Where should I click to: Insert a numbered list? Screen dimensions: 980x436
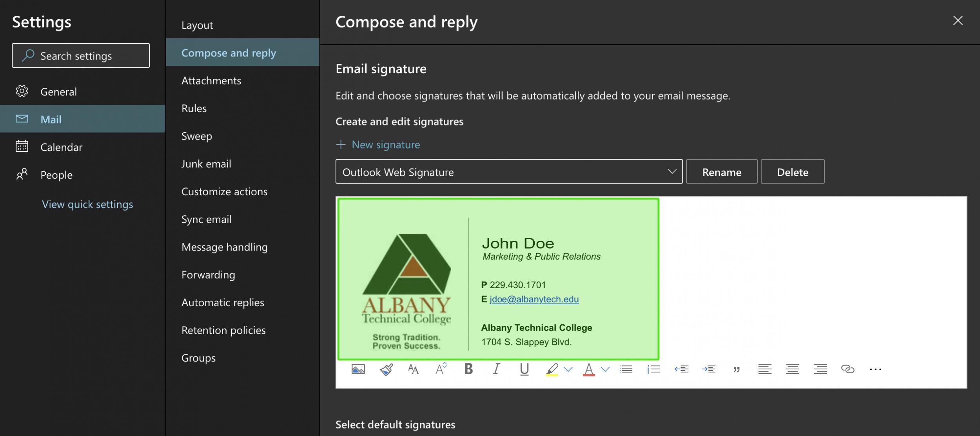point(653,369)
